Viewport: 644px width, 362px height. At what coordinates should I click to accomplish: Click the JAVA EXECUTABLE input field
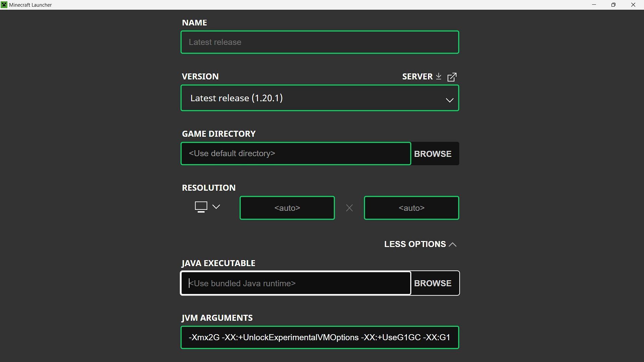(297, 283)
